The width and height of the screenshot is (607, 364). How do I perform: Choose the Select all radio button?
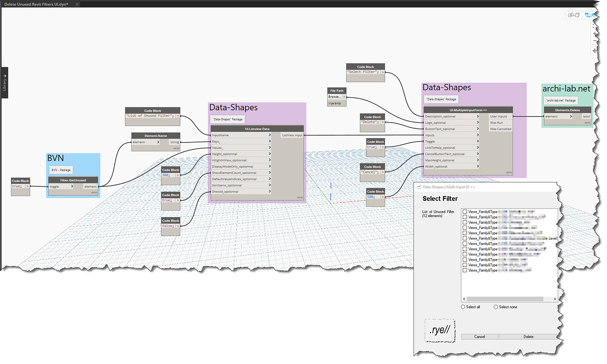(463, 307)
